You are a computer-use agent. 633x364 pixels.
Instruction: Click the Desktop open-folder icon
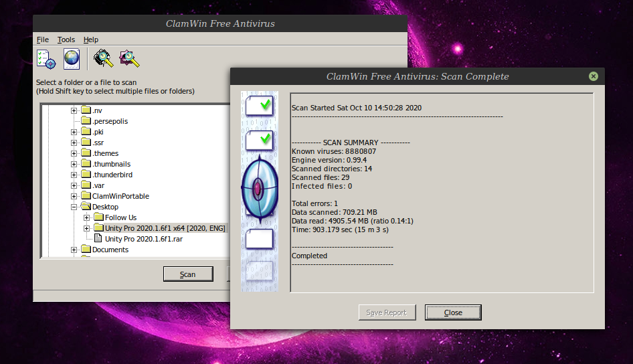[86, 206]
